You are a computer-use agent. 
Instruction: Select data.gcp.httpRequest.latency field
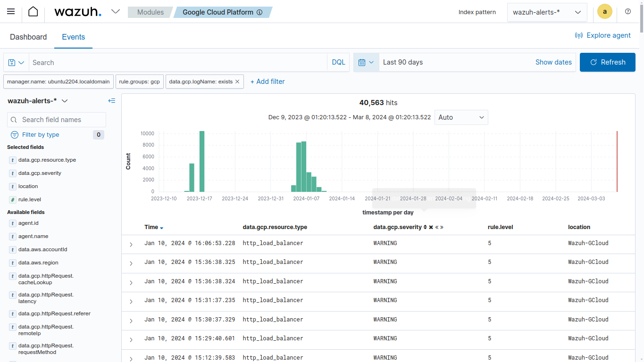(46, 298)
